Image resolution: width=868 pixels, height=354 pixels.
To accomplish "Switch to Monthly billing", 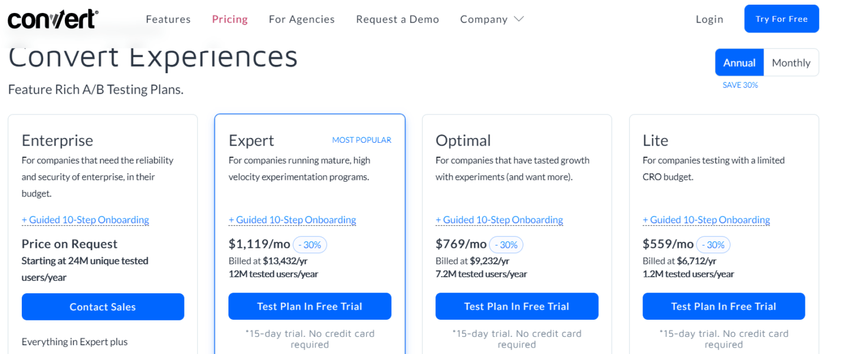I will [x=791, y=62].
